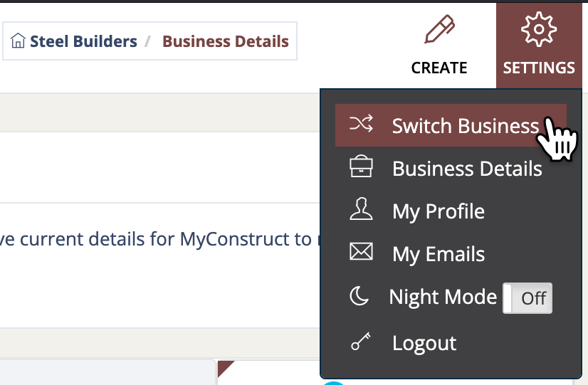Click the person silhouette My Profile icon
Image resolution: width=588 pixels, height=385 pixels.
tap(361, 209)
